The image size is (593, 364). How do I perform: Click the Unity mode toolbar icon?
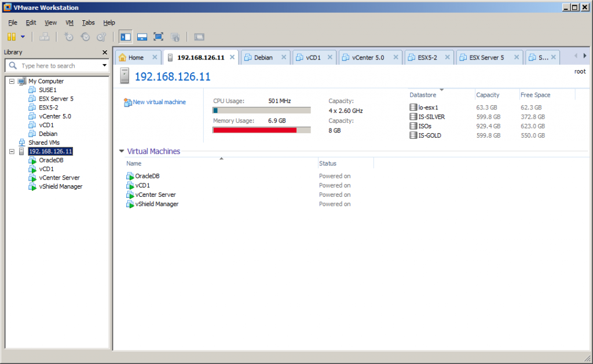coord(175,36)
